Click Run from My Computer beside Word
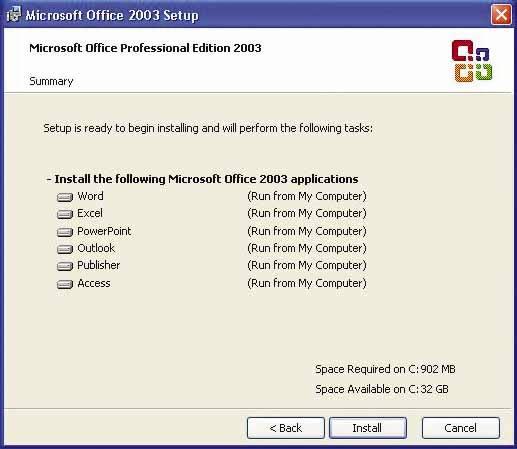Viewport: 517px width, 449px height. [x=307, y=196]
